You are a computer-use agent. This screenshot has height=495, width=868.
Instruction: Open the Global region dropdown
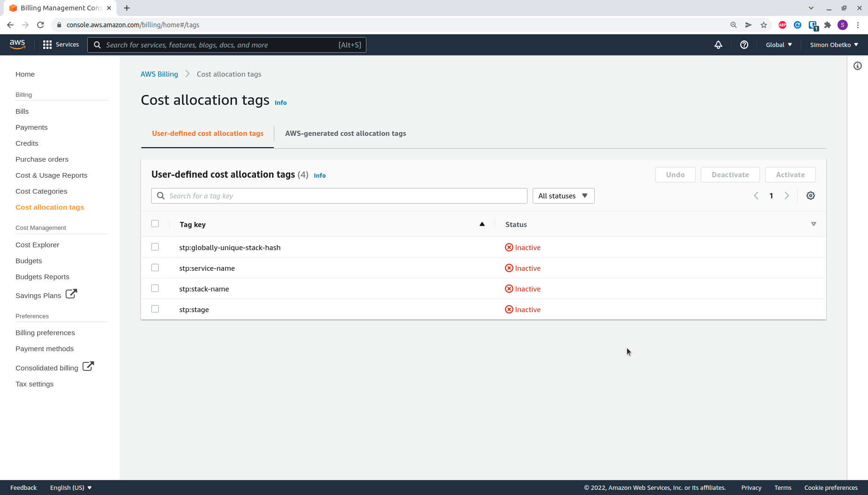779,45
